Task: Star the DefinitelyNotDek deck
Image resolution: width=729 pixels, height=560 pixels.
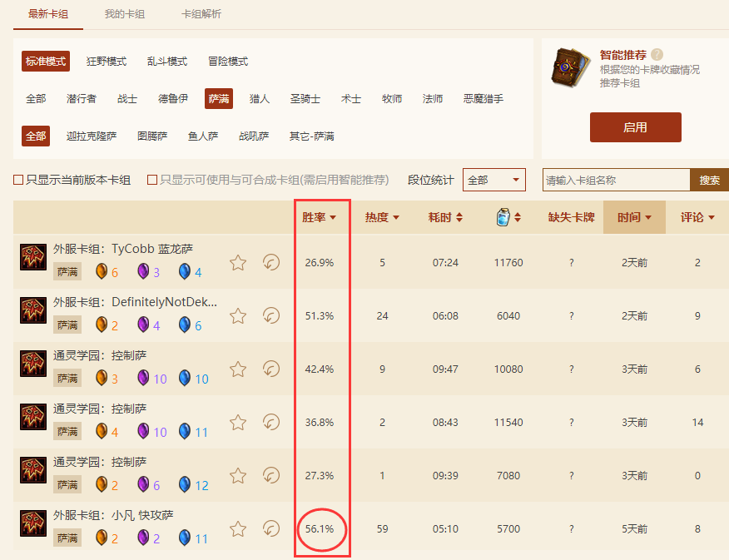Action: 238,316
